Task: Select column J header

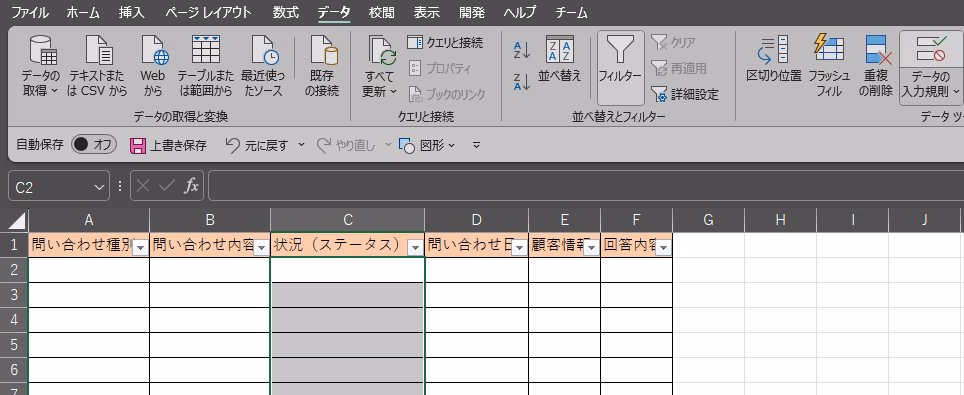Action: click(924, 220)
